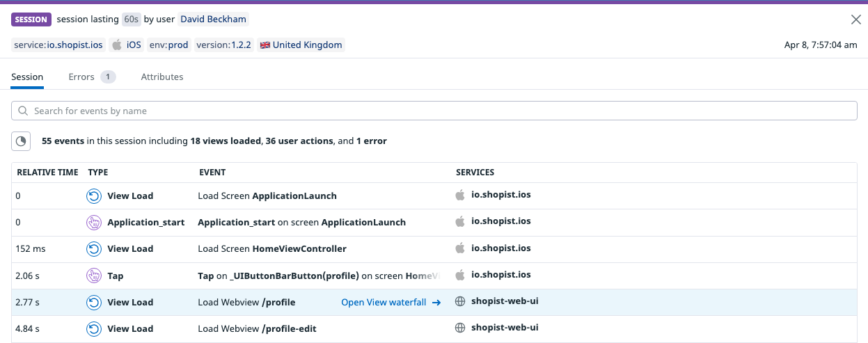
Task: Click the pie chart session summary icon
Action: [22, 141]
